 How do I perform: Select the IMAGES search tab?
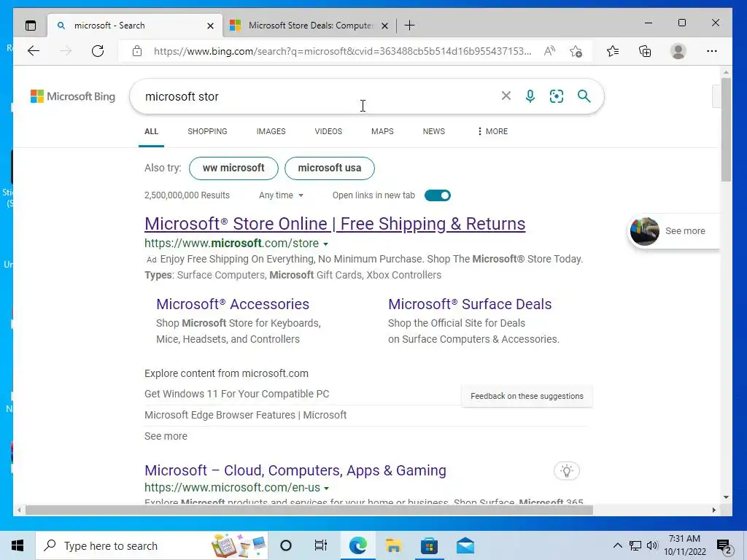271,131
